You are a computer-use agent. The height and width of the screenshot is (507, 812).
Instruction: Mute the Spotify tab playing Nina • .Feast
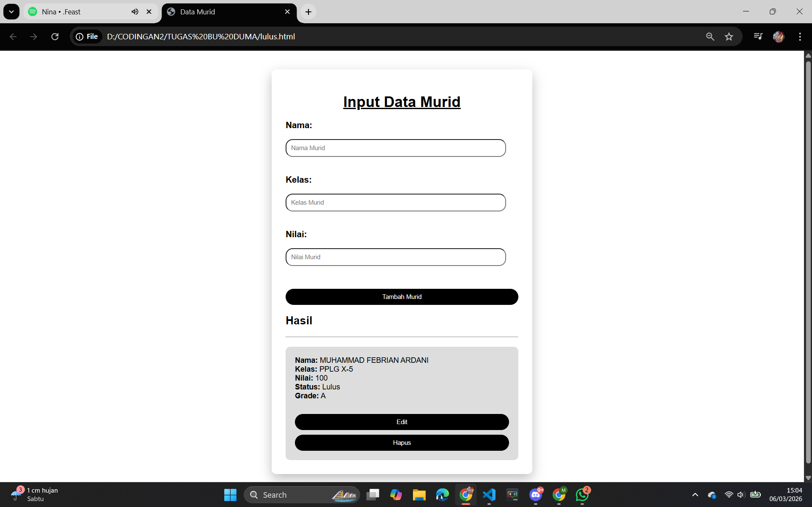(135, 11)
